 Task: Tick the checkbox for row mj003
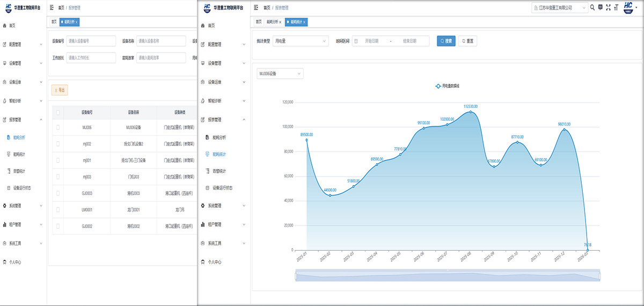(x=58, y=177)
